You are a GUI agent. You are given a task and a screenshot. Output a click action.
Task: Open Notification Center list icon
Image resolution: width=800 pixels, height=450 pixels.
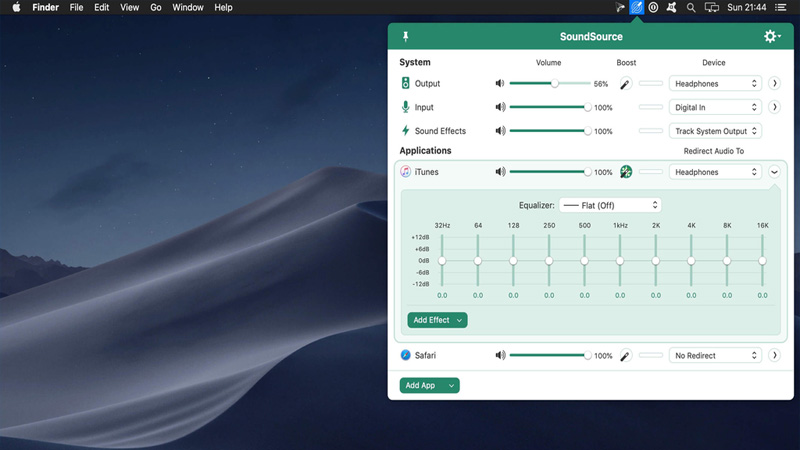tap(781, 7)
